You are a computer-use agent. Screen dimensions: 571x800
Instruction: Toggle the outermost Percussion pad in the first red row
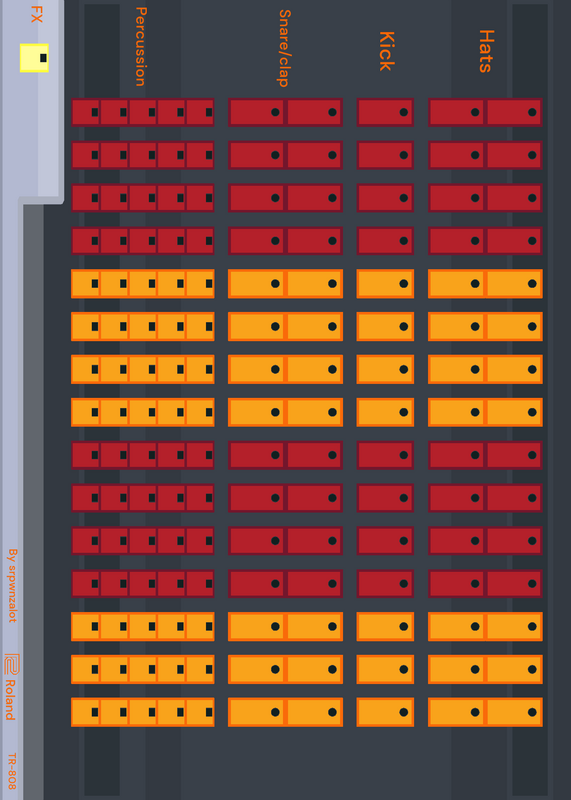(85, 112)
